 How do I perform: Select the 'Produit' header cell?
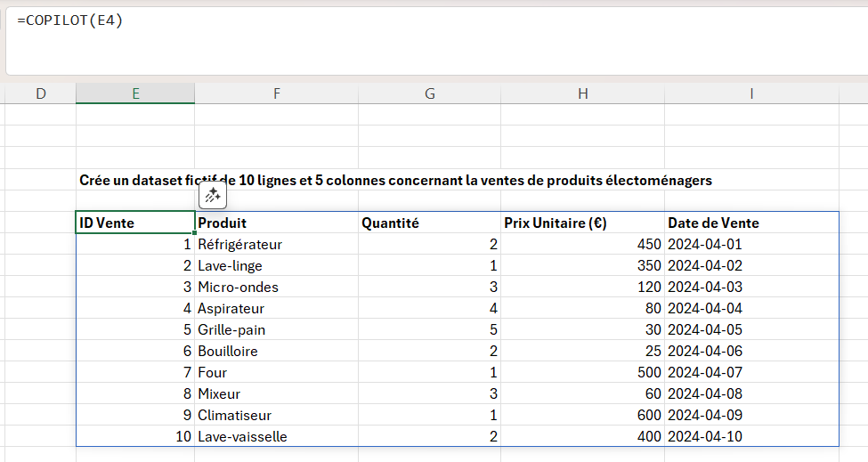click(x=276, y=223)
